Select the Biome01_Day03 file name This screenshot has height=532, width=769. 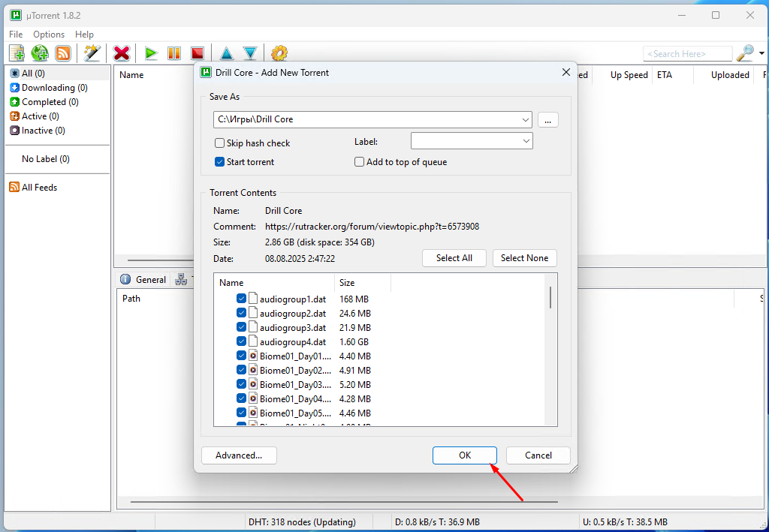point(295,384)
